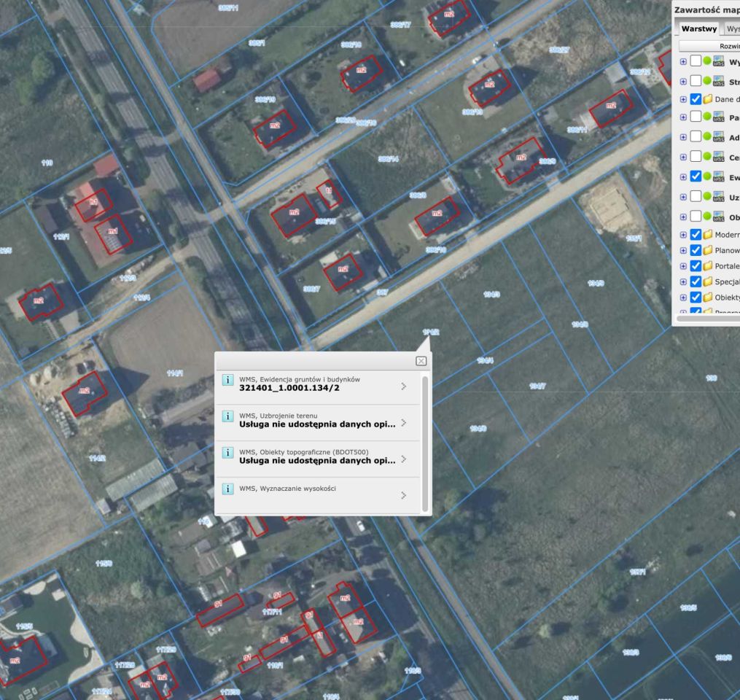The image size is (740, 700).
Task: Switch to the Wys tab next to Warstwy
Action: point(732,29)
